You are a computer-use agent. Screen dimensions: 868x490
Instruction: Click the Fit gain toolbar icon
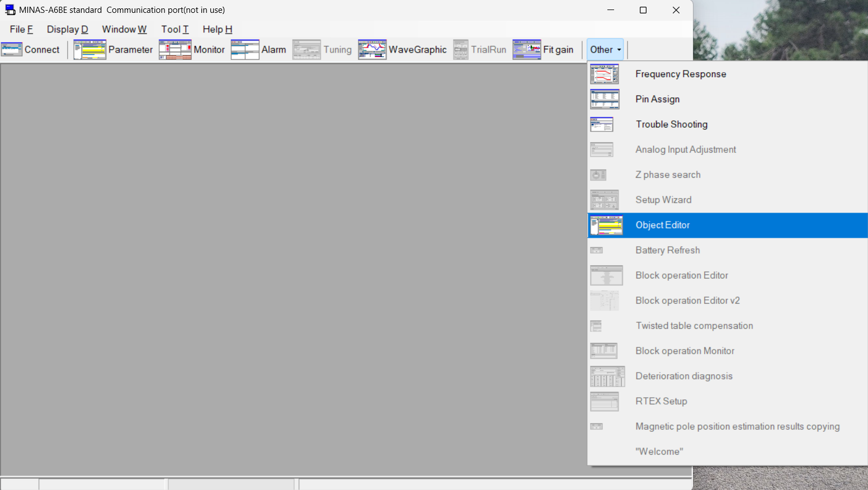pyautogui.click(x=527, y=50)
